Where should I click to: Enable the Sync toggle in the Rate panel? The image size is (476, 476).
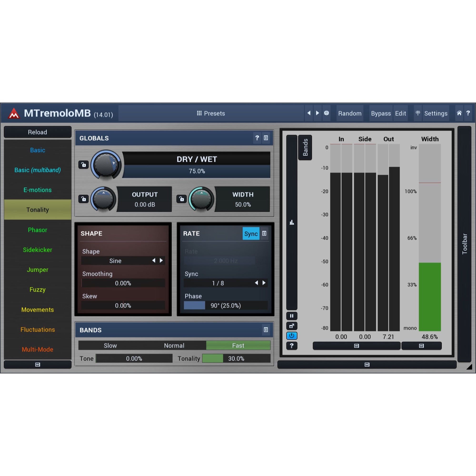tap(251, 233)
